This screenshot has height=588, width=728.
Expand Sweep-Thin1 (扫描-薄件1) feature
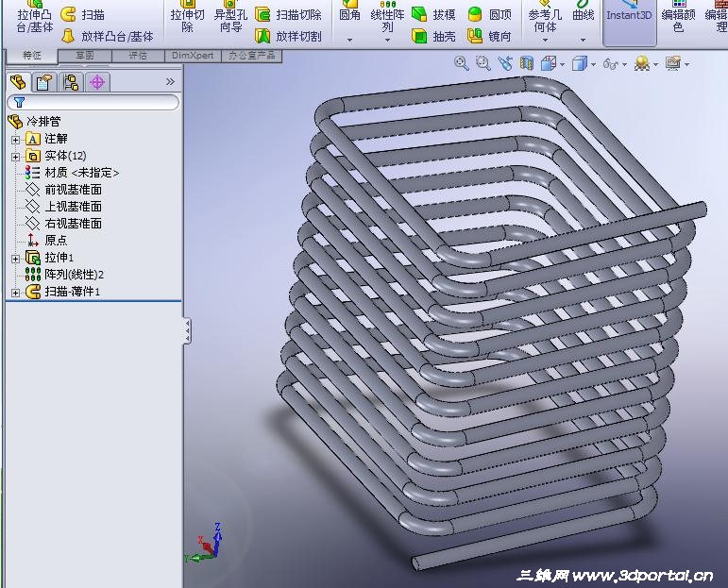click(x=16, y=293)
